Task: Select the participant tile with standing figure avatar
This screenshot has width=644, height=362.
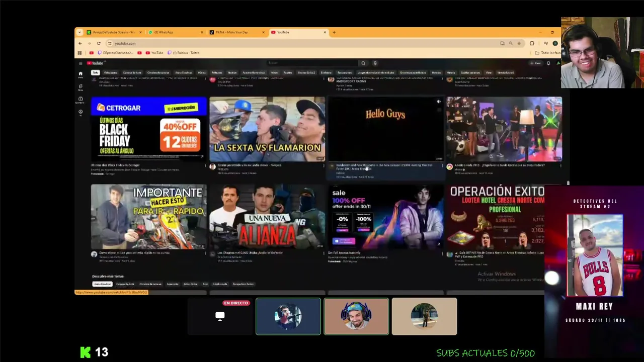Action: pos(424,316)
